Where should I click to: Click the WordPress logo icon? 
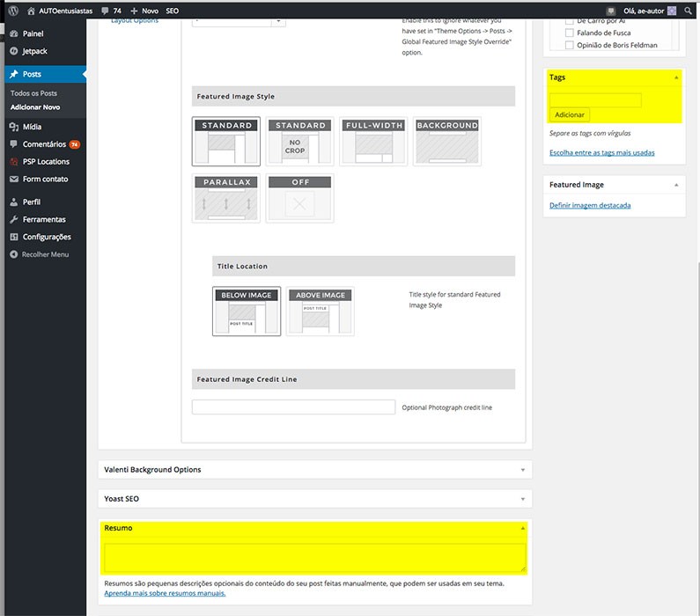(x=13, y=10)
